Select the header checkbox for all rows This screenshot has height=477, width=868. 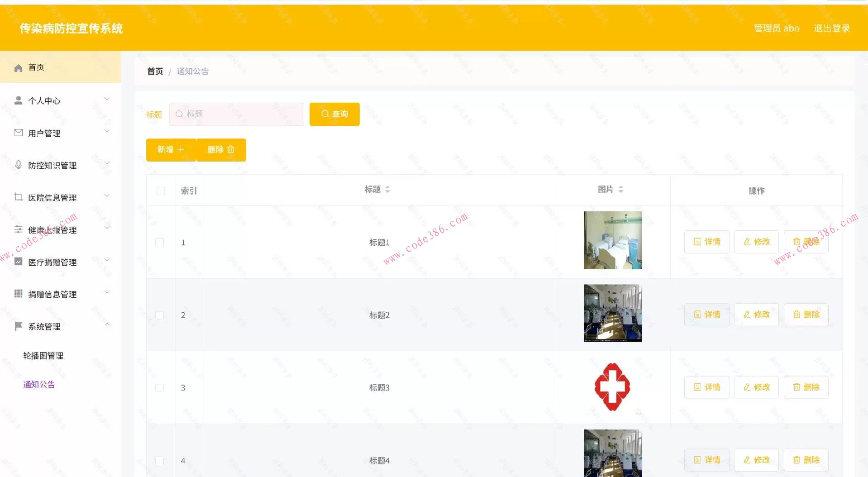[160, 191]
